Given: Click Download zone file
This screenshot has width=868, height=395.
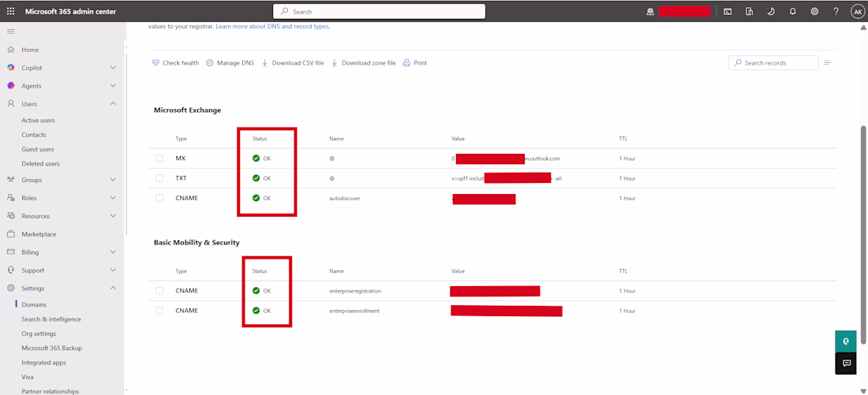Looking at the screenshot, I should pos(364,63).
